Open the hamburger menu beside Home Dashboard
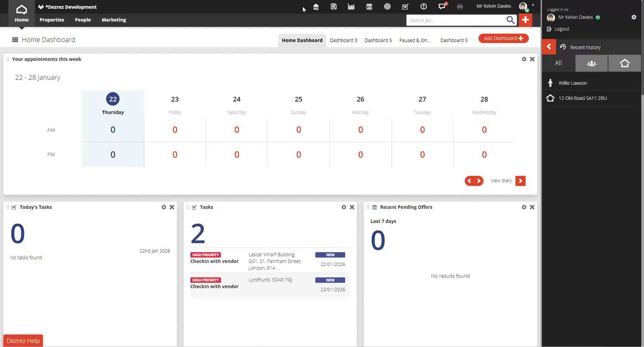The width and height of the screenshot is (644, 347). point(15,40)
